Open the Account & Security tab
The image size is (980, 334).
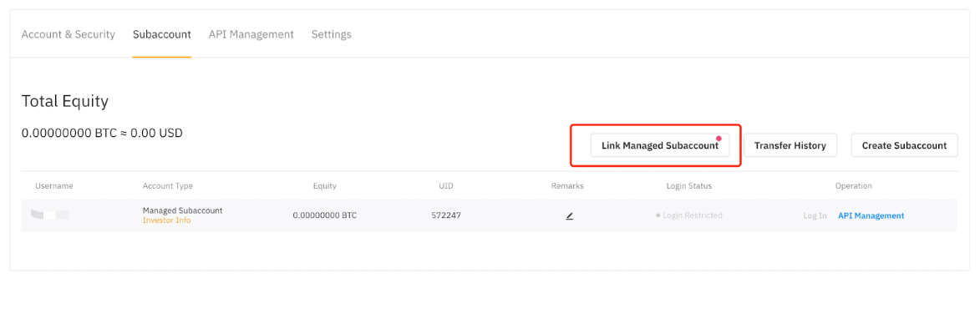coord(69,34)
